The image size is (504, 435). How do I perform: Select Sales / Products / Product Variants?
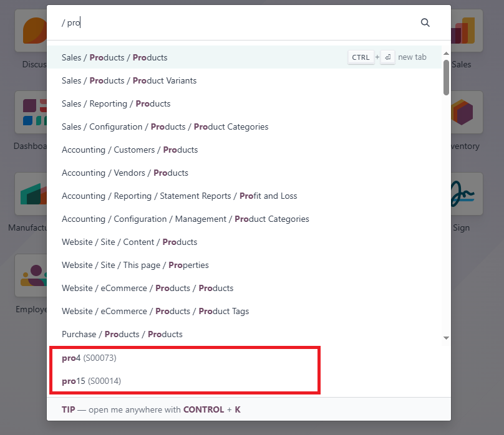[129, 80]
